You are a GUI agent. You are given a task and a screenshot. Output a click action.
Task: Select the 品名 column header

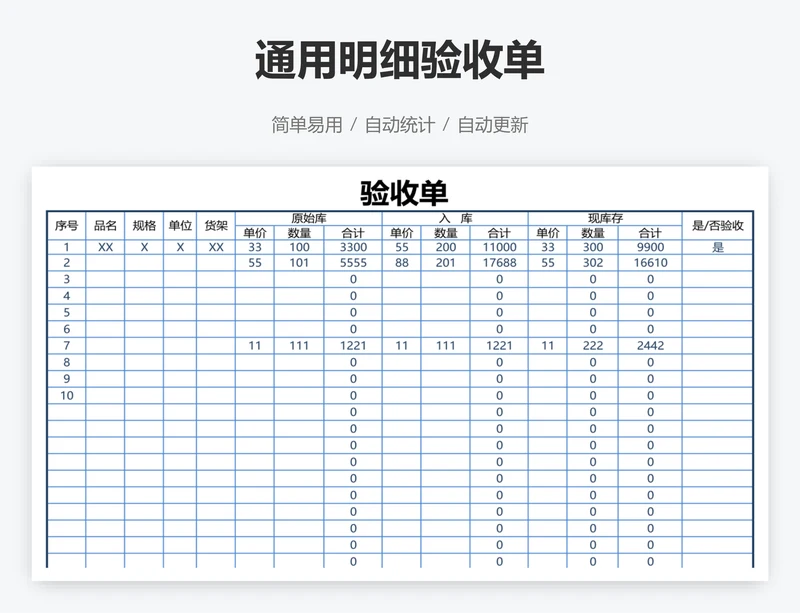pos(105,226)
